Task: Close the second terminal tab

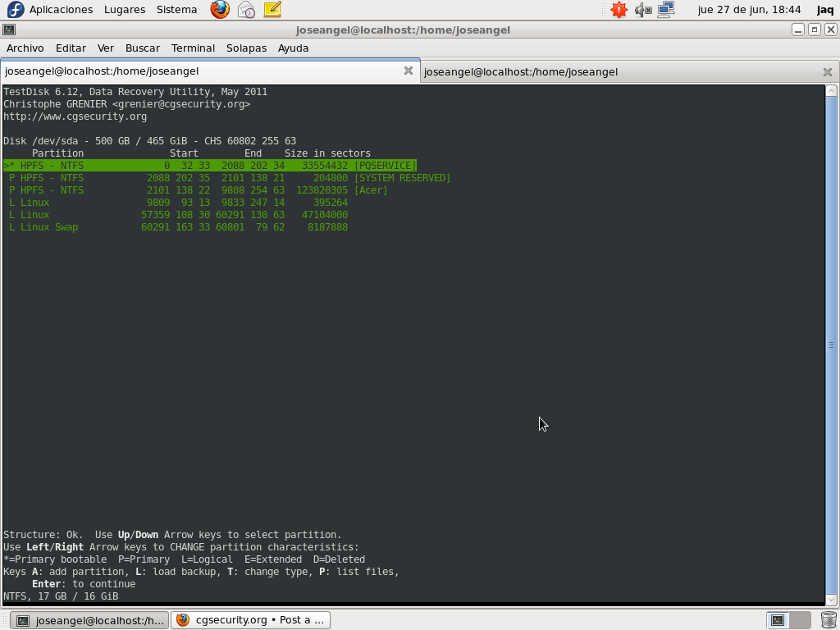Action: point(827,72)
